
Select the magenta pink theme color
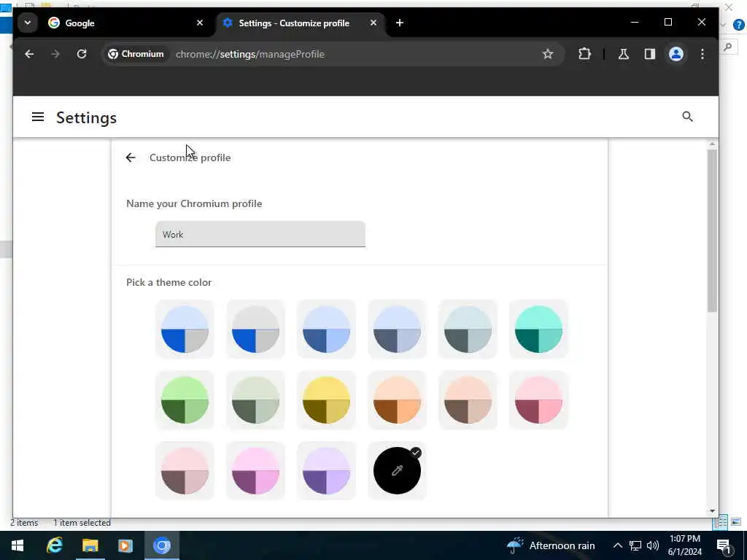point(255,470)
